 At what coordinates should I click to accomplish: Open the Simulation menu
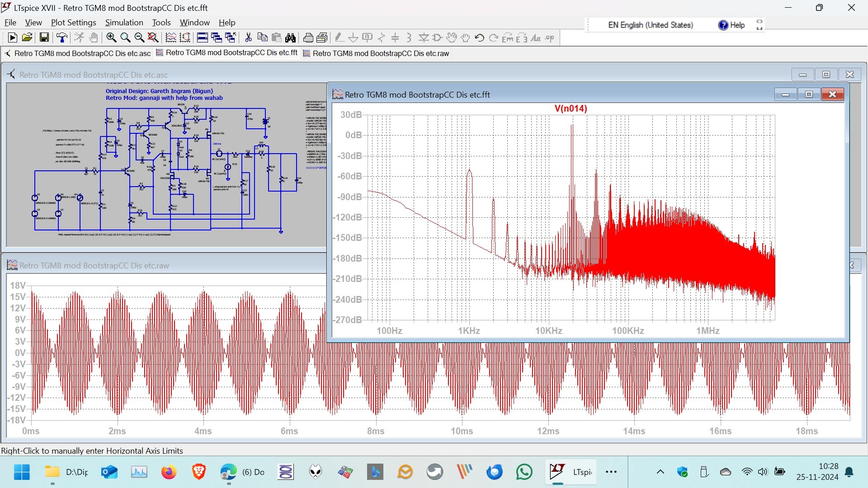(124, 23)
